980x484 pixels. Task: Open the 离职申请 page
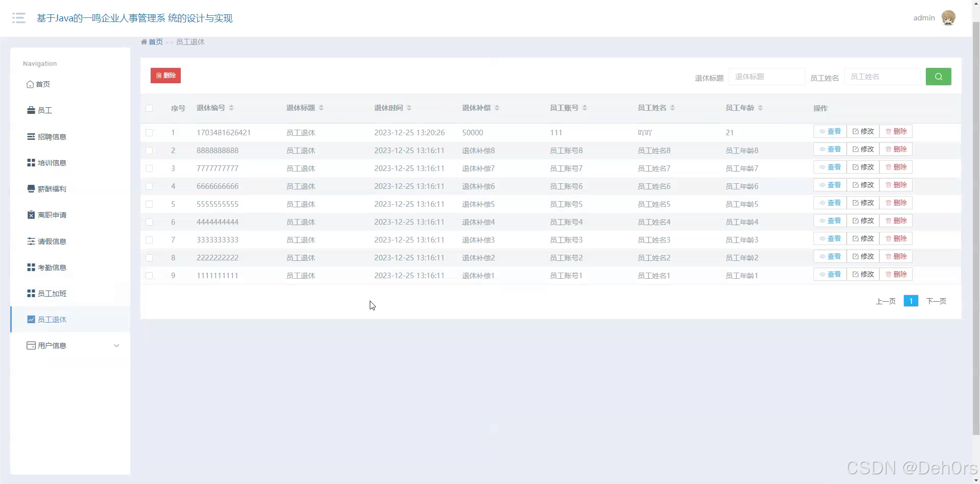[x=52, y=214]
